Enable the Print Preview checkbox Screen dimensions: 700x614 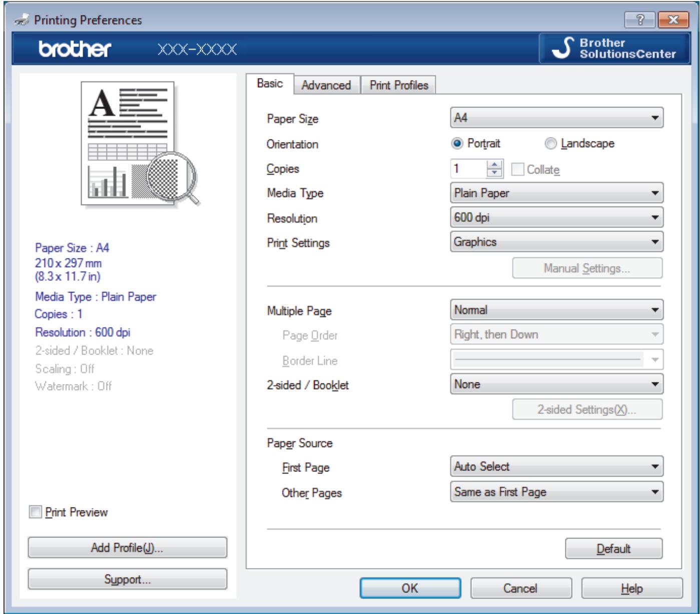click(69, 512)
